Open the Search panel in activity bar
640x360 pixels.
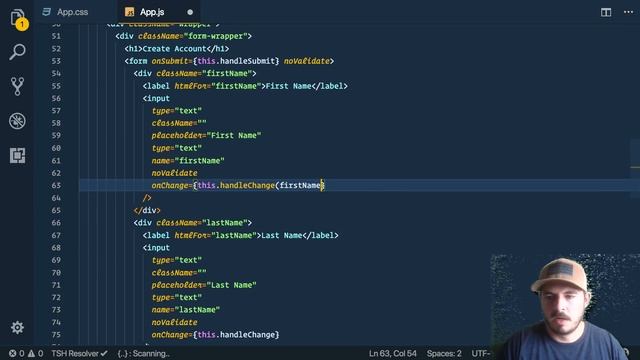(17, 52)
